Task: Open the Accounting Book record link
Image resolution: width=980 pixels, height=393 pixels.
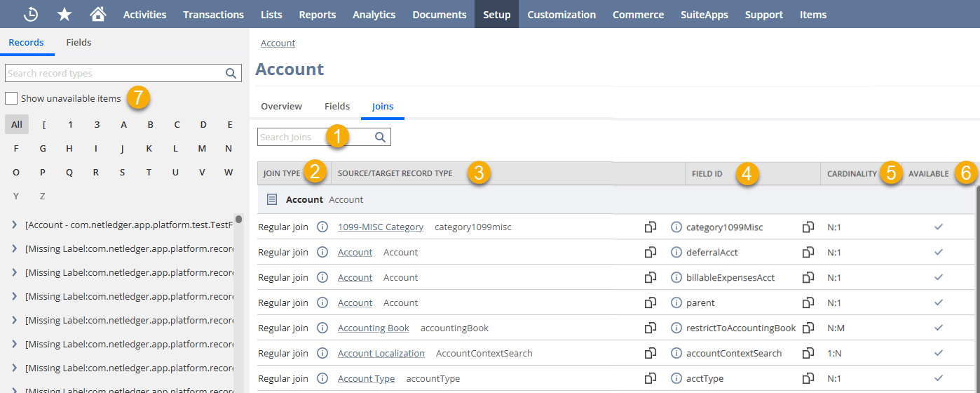Action: (x=373, y=328)
